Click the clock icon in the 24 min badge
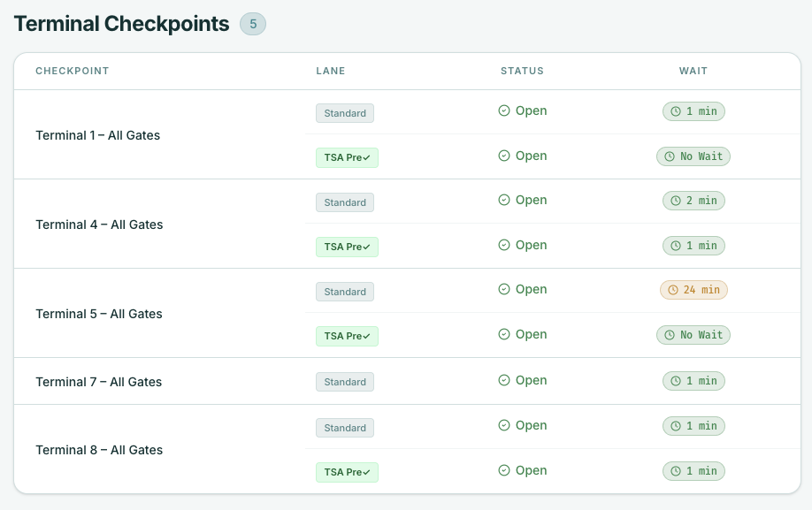Viewport: 812px width, 510px height. click(x=673, y=290)
